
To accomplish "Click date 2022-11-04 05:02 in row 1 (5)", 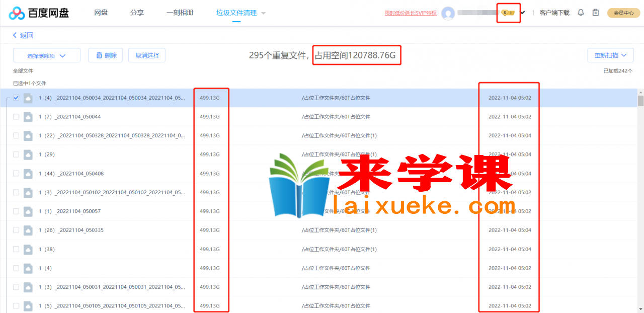I will click(x=510, y=306).
